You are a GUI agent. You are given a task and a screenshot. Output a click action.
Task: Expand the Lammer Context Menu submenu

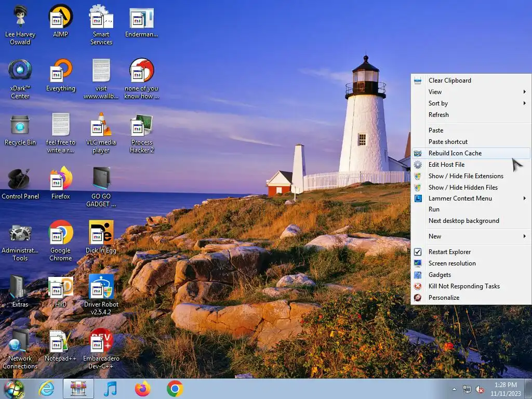coord(471,198)
